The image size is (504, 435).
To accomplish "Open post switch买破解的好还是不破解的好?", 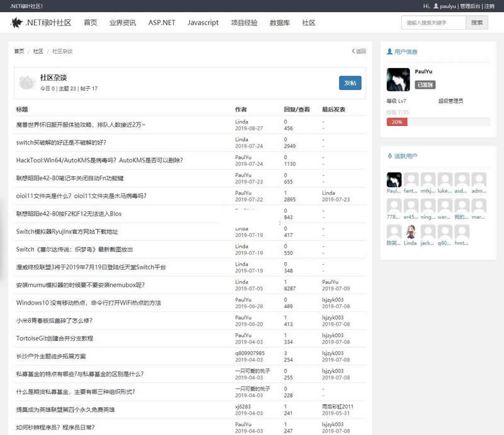I will pyautogui.click(x=61, y=142).
